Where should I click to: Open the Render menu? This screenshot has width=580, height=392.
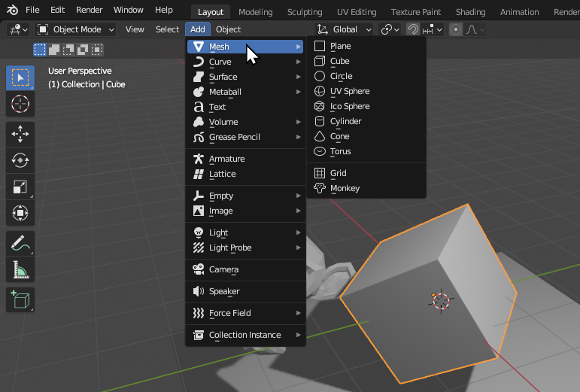pyautogui.click(x=90, y=11)
